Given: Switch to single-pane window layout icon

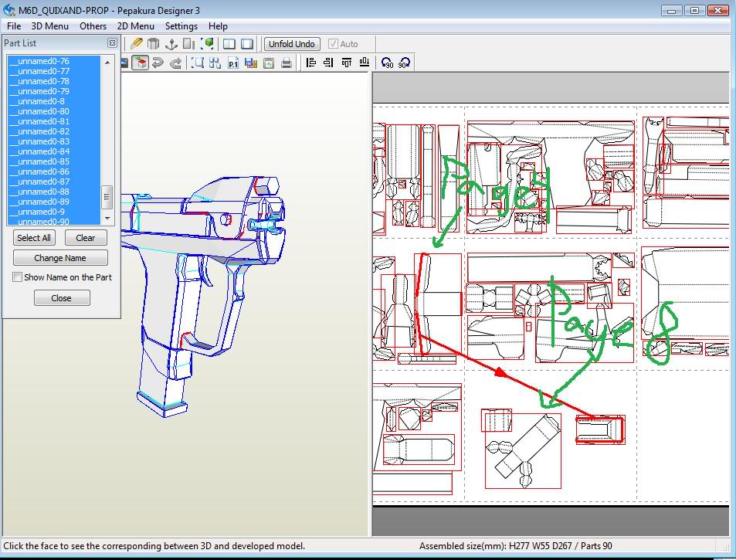Looking at the screenshot, I should 247,44.
